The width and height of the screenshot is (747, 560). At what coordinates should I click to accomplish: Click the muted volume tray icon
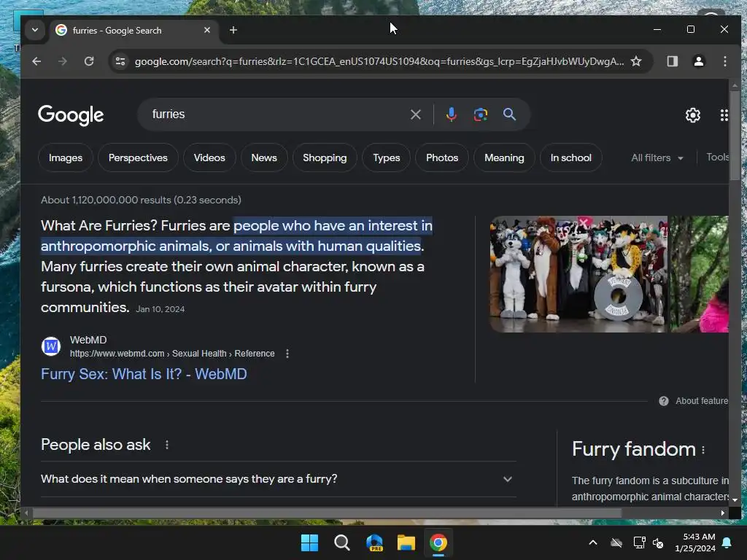(x=659, y=542)
